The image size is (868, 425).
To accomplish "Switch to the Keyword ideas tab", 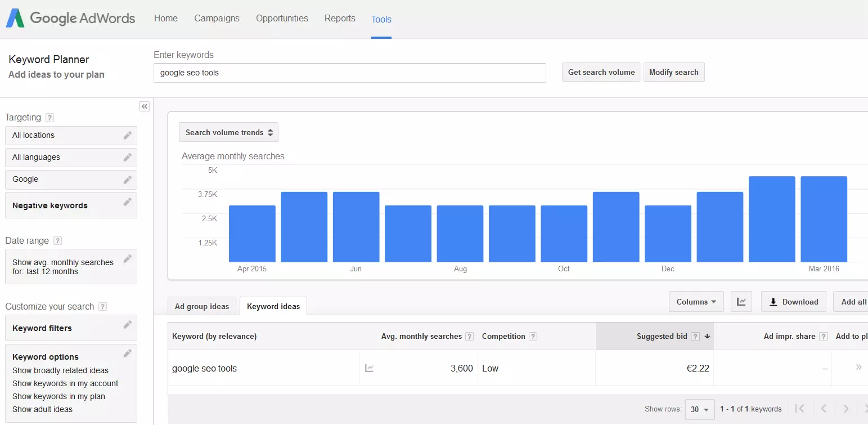I will coord(273,306).
